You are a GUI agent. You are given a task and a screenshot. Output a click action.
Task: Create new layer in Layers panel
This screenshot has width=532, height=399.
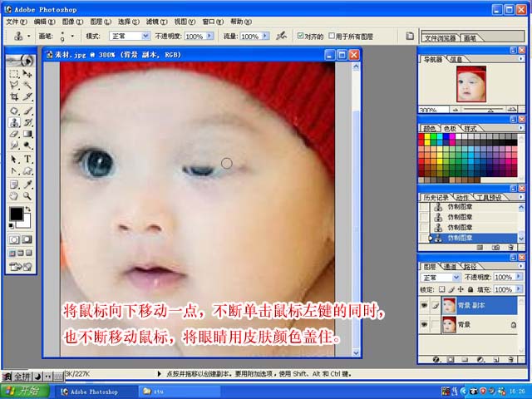(x=495, y=359)
